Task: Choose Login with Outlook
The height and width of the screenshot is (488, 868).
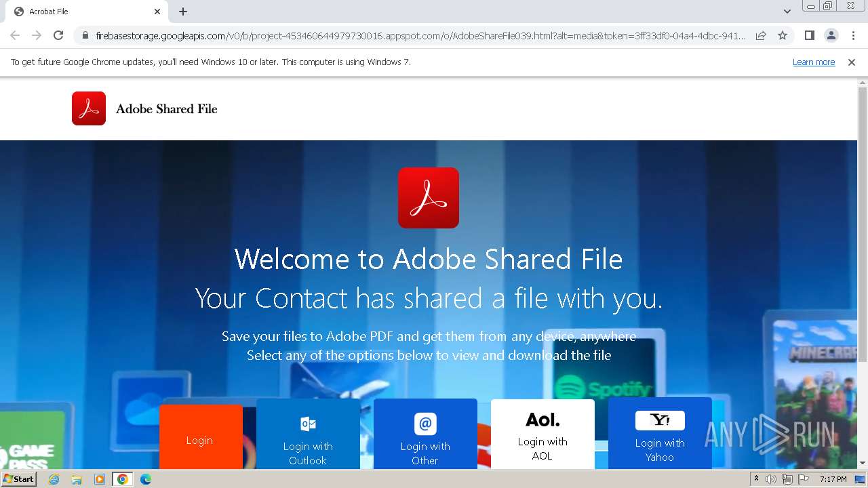Action: (308, 434)
